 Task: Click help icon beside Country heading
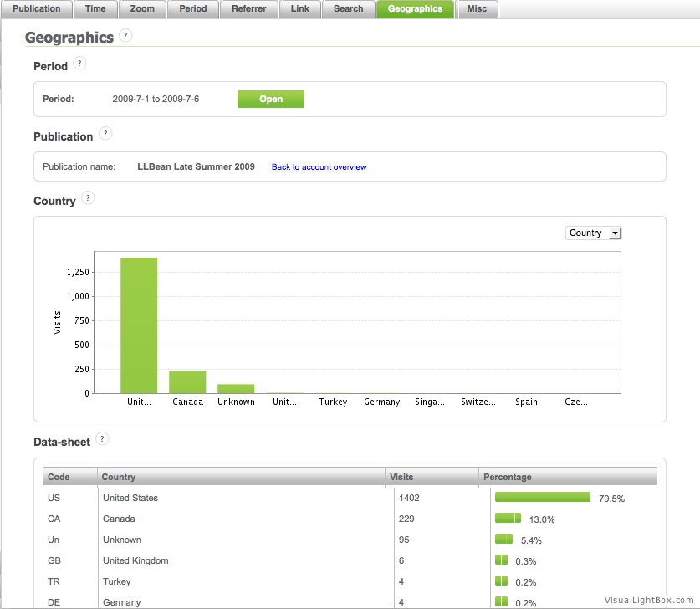(88, 198)
